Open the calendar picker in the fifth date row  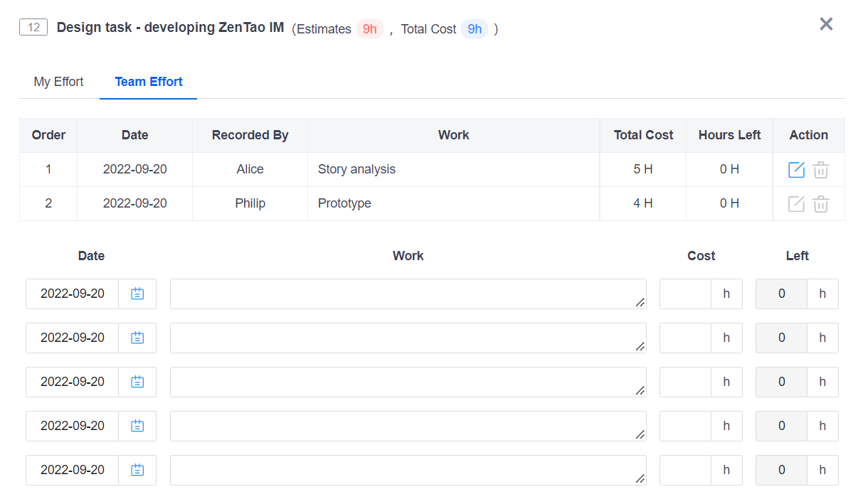(137, 470)
